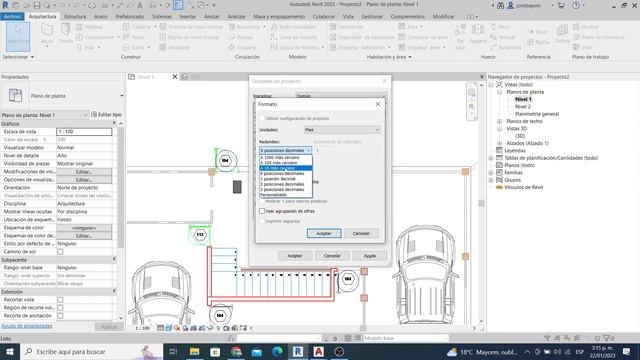
Task: Collapse Vistas 3D tree node
Action: [499, 129]
